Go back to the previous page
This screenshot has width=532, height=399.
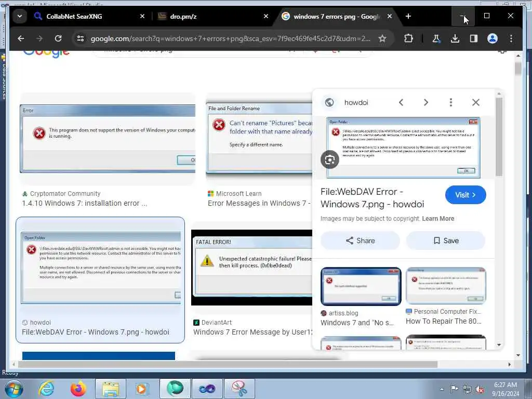[x=21, y=38]
